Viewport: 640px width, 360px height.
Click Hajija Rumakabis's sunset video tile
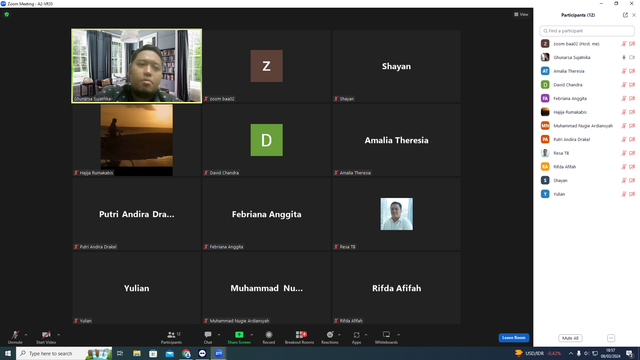point(136,140)
